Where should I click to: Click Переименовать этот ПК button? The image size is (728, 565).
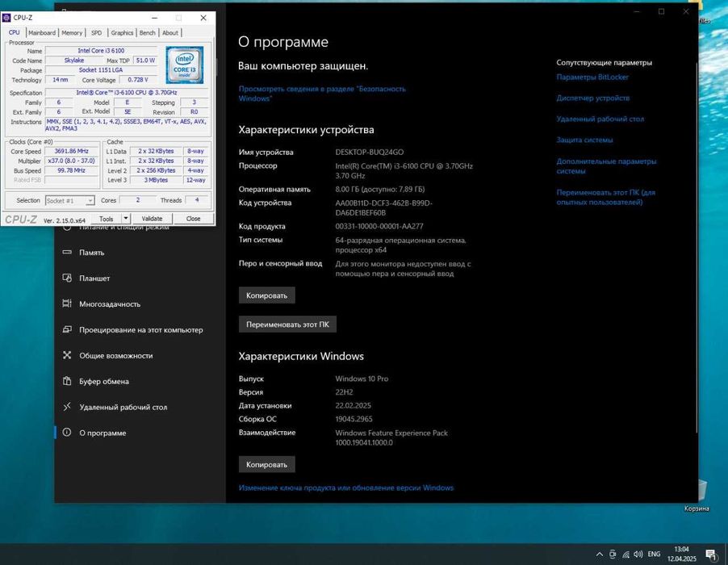pyautogui.click(x=287, y=324)
